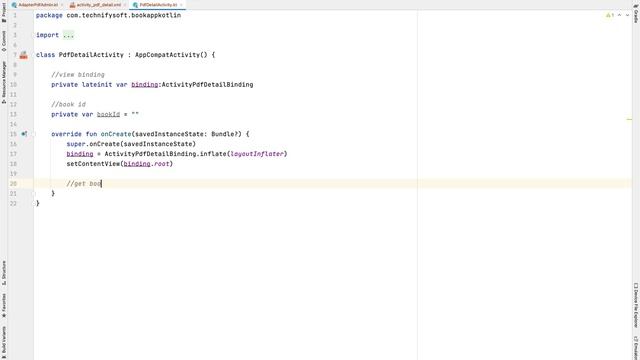Open the Project tool window

coord(4,13)
